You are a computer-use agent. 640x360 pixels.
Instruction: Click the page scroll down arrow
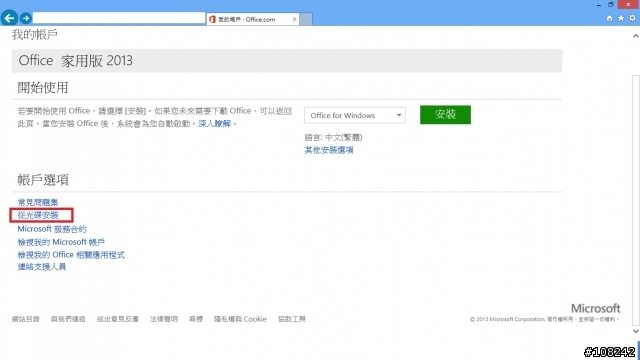(636, 331)
